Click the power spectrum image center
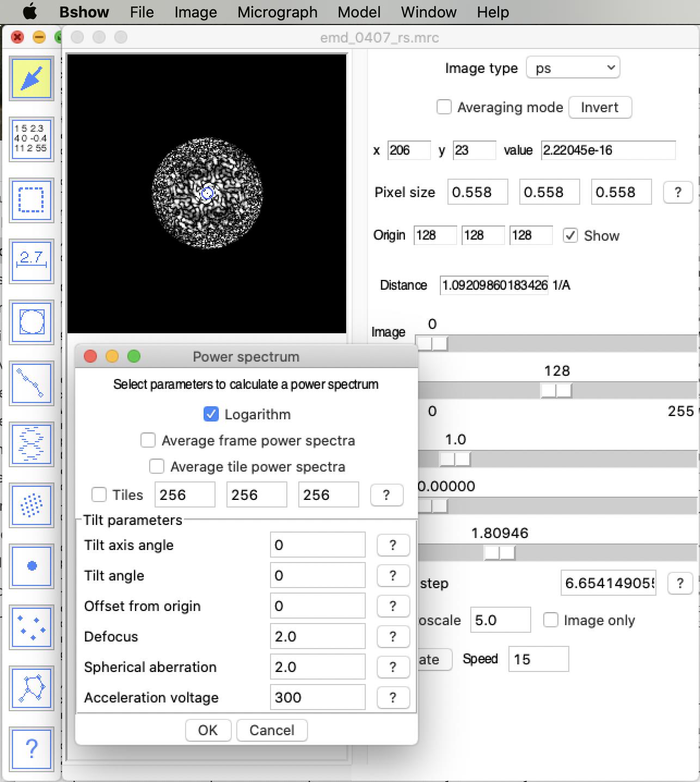This screenshot has width=700, height=782. point(207,193)
